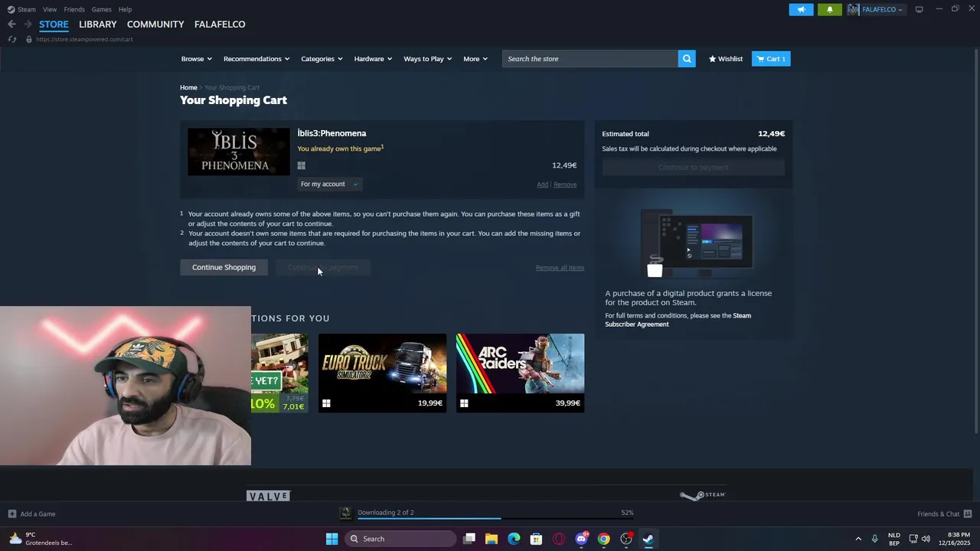Switch to the FALAFELCO profile tab
This screenshot has height=551, width=980.
[x=220, y=24]
